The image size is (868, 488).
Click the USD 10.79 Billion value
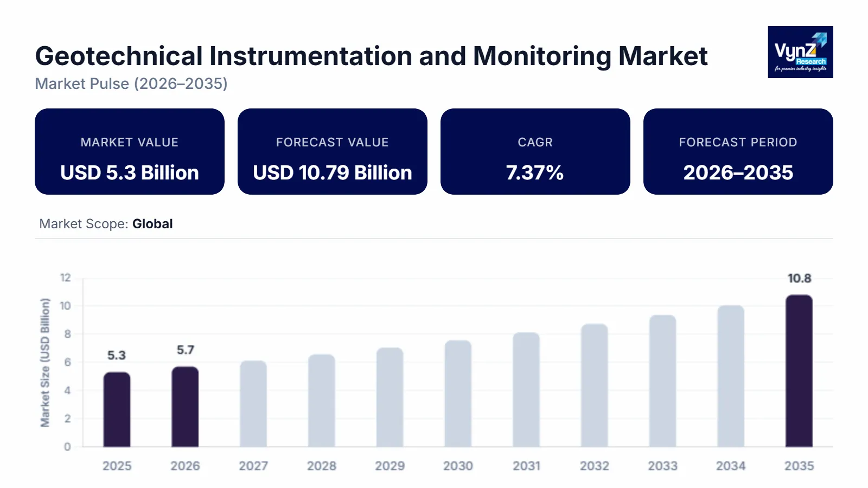pos(332,173)
